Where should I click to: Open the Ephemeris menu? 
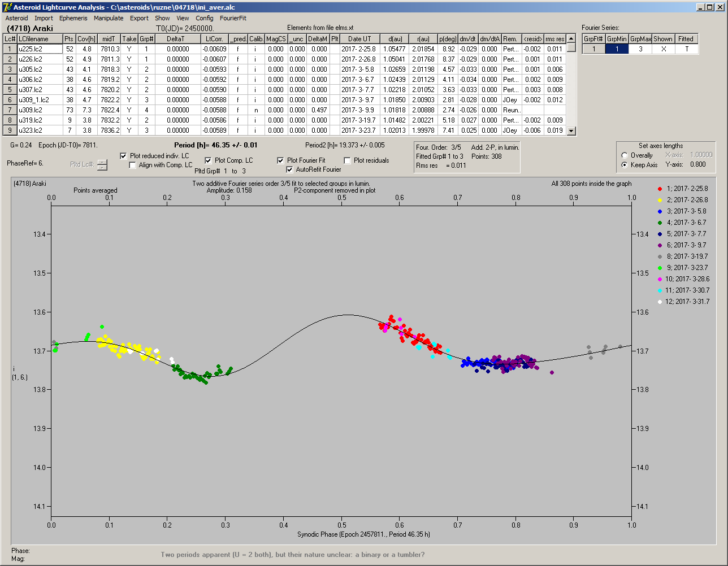pos(73,18)
